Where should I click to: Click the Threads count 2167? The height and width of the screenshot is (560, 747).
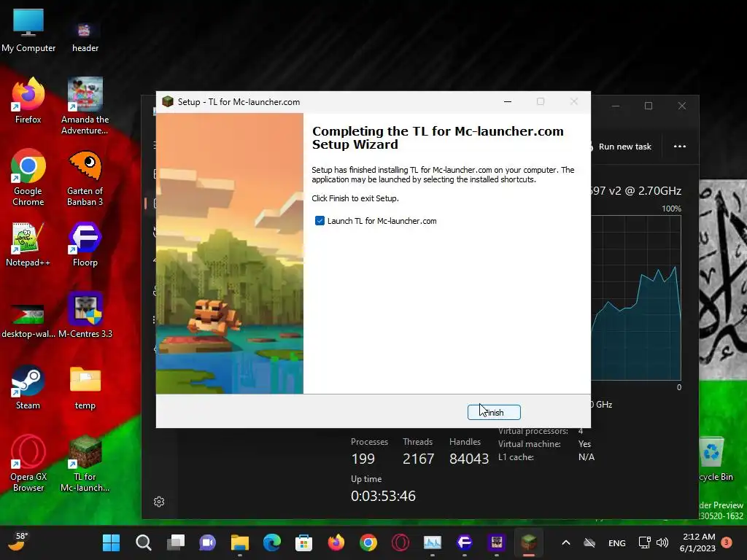418,459
